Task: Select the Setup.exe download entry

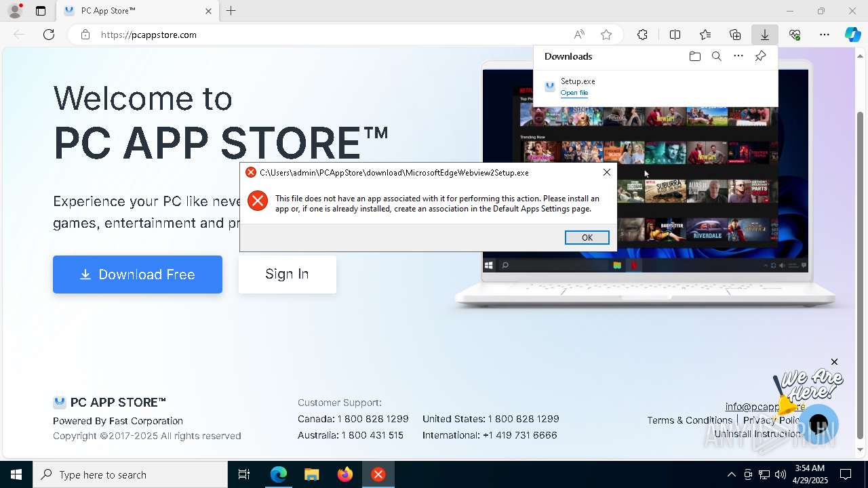Action: (x=656, y=87)
